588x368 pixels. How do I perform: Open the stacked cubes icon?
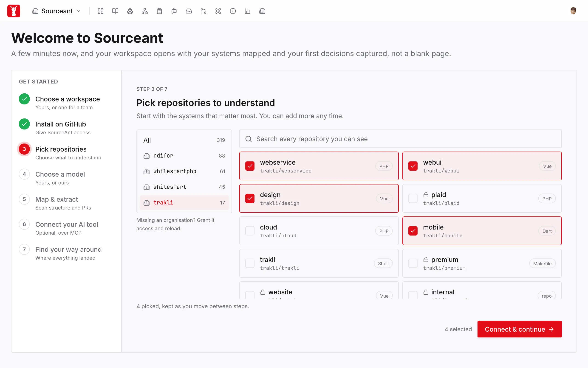pos(130,11)
